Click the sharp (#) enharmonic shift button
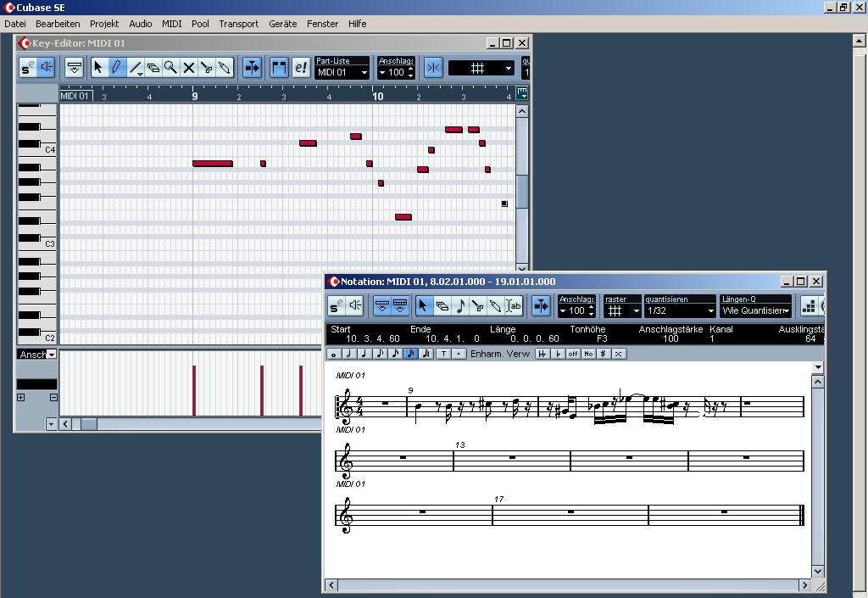Screen dimensions: 868x598 click(x=603, y=354)
